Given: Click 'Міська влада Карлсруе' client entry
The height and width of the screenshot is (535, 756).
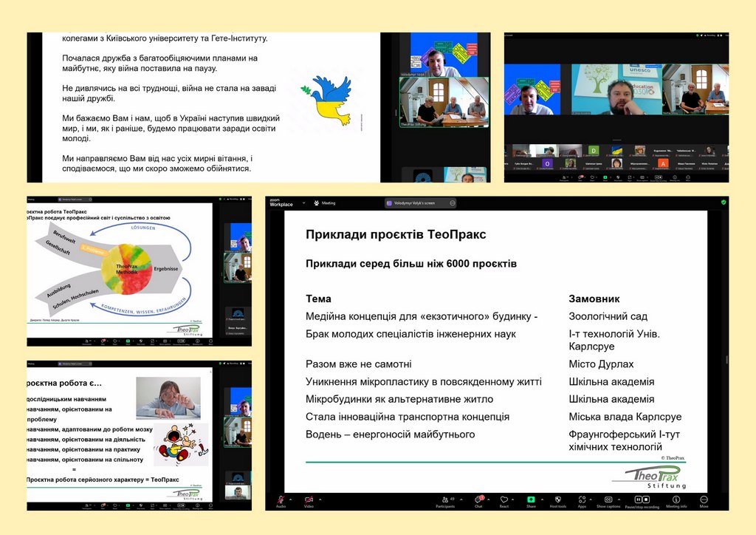Looking at the screenshot, I should 625,417.
